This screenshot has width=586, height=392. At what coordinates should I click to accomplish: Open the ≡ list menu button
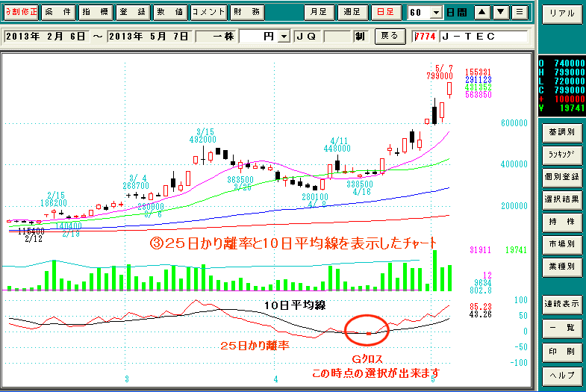click(x=519, y=13)
